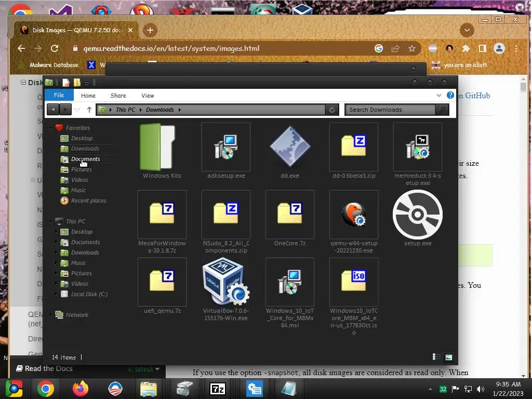Select adksetup.exe installer file
Viewport: 532px width, 399px height.
[226, 151]
